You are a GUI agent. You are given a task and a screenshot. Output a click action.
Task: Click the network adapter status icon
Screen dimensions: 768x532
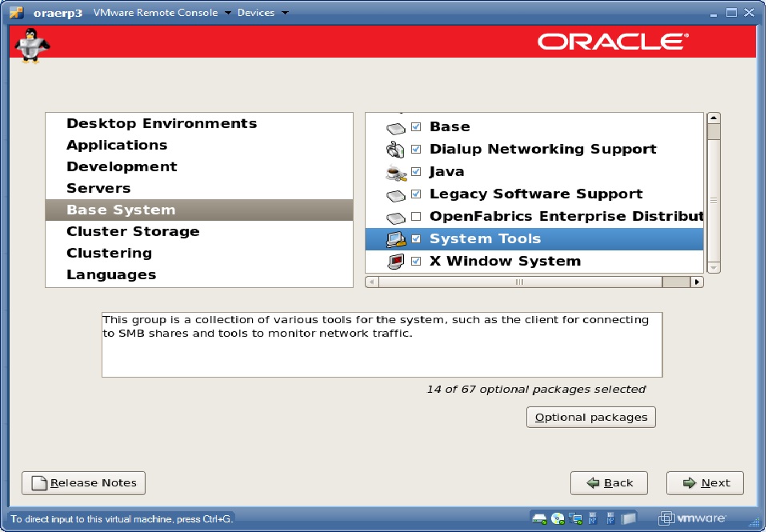574,518
